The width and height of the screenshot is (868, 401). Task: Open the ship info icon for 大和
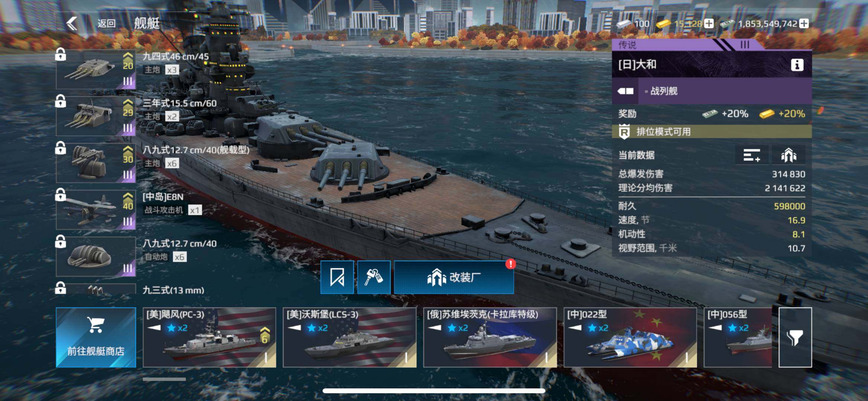[x=797, y=65]
